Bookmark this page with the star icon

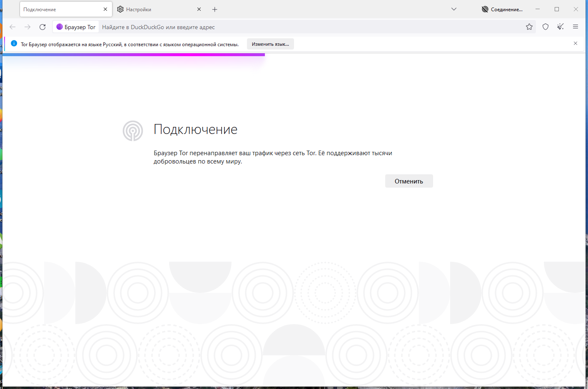tap(529, 27)
